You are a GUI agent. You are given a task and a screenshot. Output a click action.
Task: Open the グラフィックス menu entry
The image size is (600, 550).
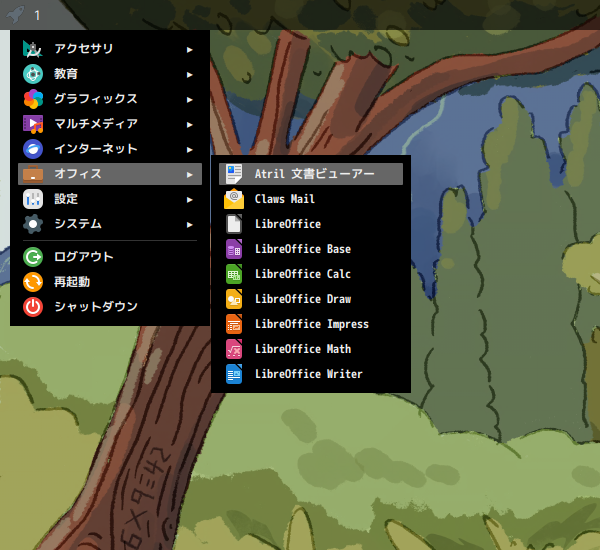(x=110, y=99)
